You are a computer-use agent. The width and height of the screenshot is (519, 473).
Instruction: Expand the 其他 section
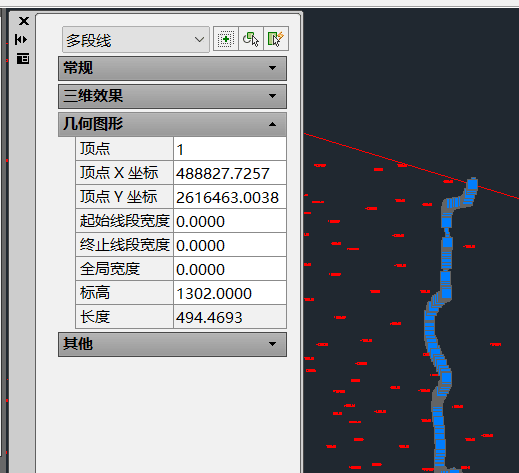coord(172,344)
